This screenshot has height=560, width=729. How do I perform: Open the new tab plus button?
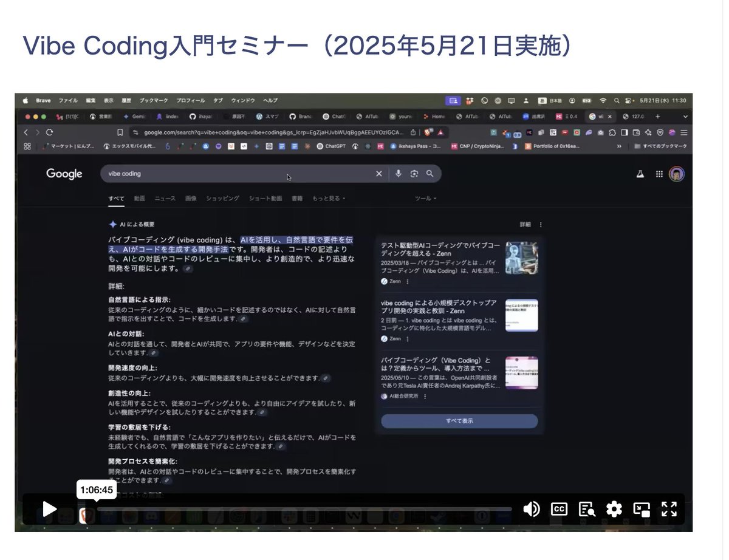[x=657, y=116]
